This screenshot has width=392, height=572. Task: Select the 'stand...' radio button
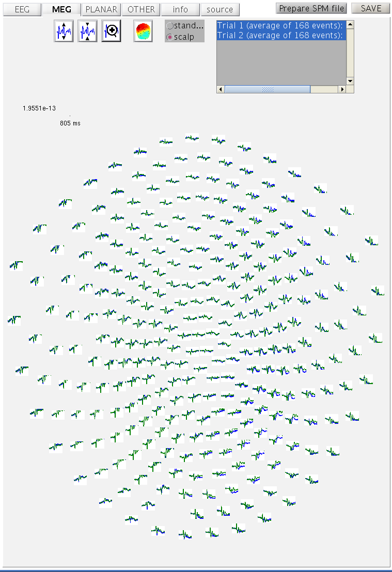pos(170,26)
